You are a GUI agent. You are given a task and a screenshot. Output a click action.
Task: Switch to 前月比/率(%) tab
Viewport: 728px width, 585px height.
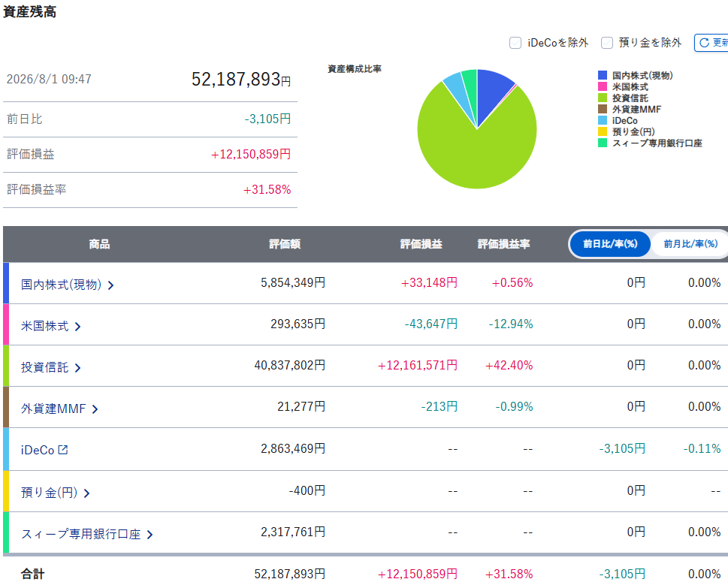(690, 243)
